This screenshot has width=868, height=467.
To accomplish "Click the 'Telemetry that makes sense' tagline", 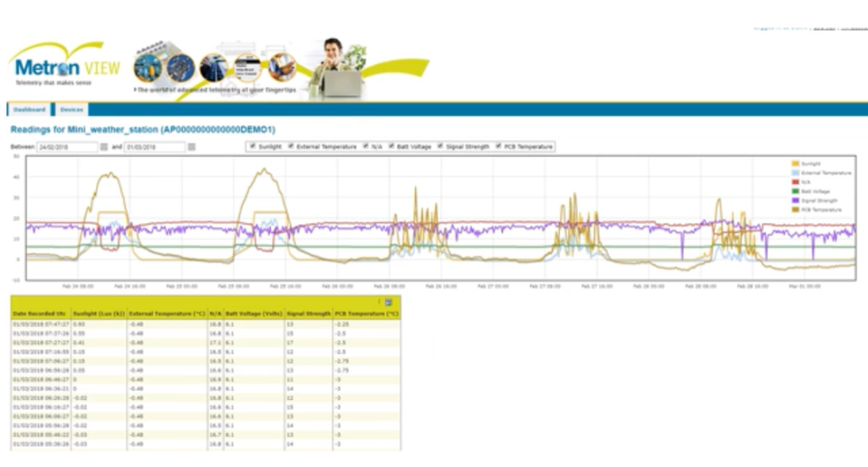I will click(x=53, y=82).
